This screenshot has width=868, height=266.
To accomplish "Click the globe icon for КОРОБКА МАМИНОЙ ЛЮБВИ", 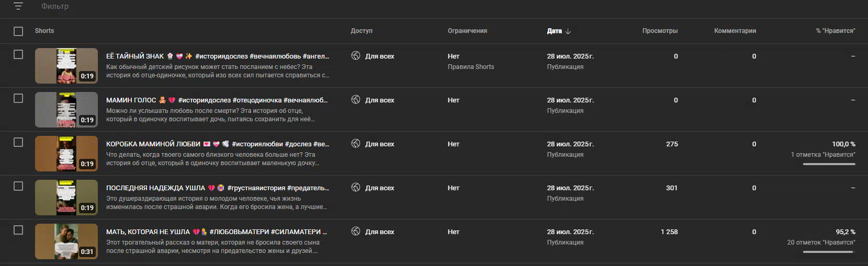I will (x=356, y=143).
